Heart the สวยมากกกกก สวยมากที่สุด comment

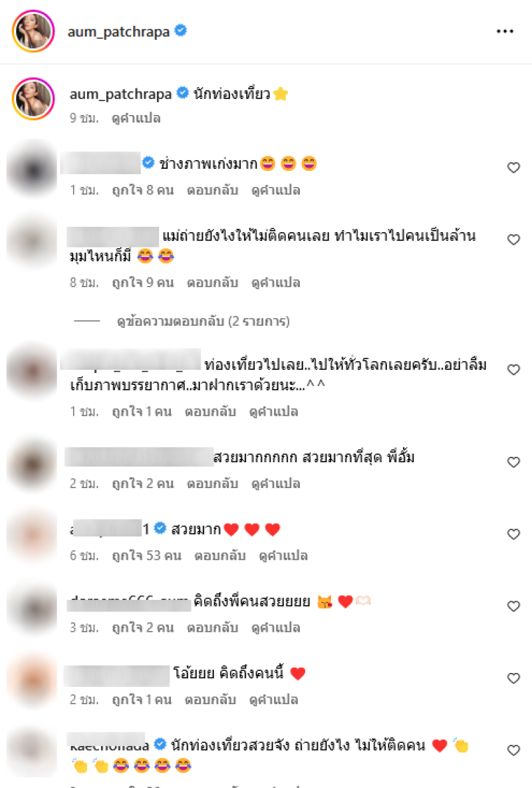click(x=513, y=462)
